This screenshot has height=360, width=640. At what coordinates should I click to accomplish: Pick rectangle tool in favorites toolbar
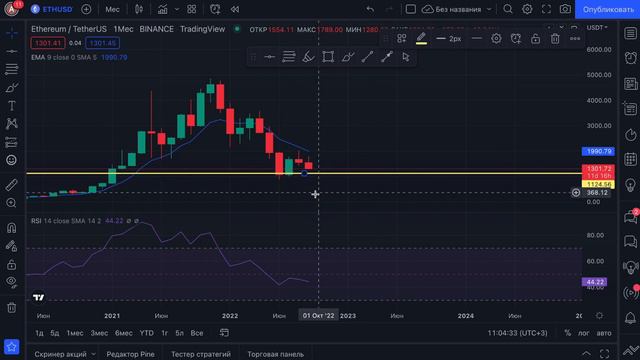pyautogui.click(x=328, y=57)
